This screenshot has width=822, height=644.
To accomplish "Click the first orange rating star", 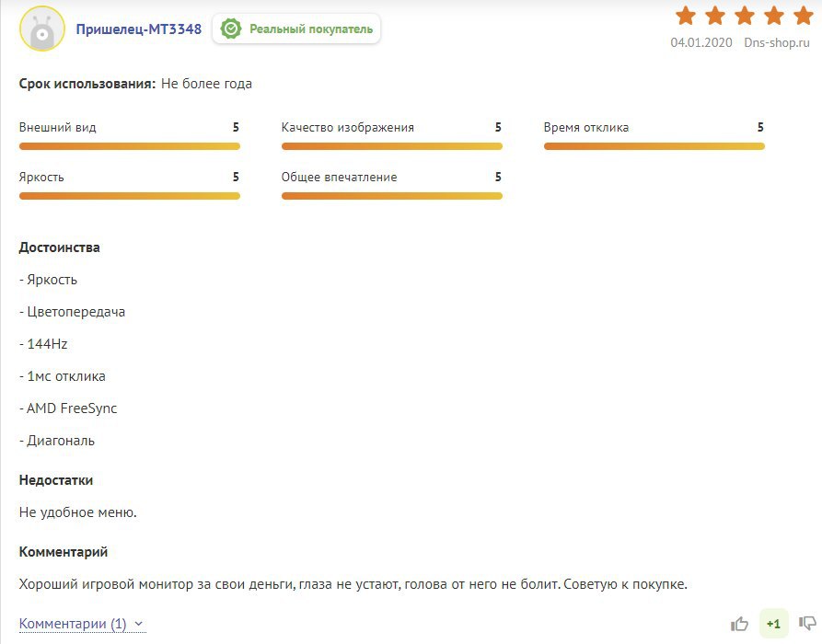I will point(686,16).
